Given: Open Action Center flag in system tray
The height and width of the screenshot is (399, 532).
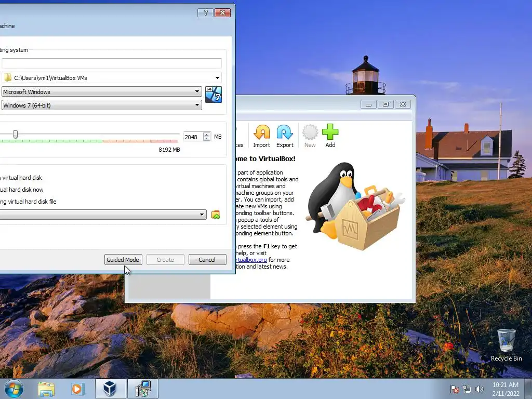Looking at the screenshot, I should click(x=454, y=389).
